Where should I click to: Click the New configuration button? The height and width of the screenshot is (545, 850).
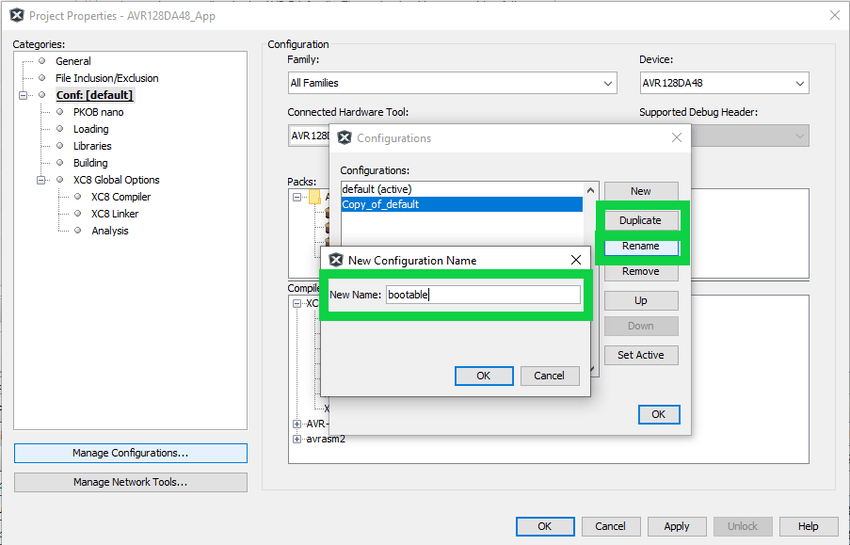[x=640, y=191]
